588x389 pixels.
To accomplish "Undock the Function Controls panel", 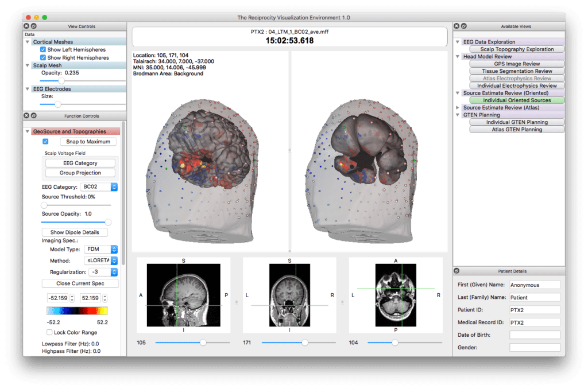I will click(x=33, y=115).
